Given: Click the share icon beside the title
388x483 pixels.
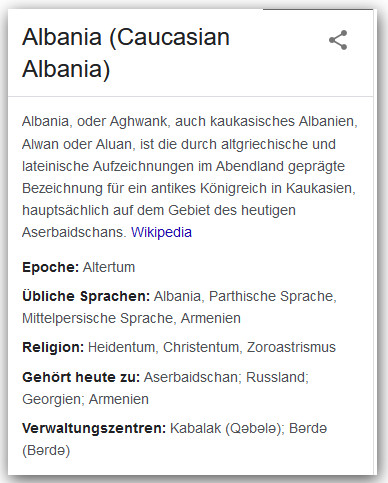Looking at the screenshot, I should 338,40.
